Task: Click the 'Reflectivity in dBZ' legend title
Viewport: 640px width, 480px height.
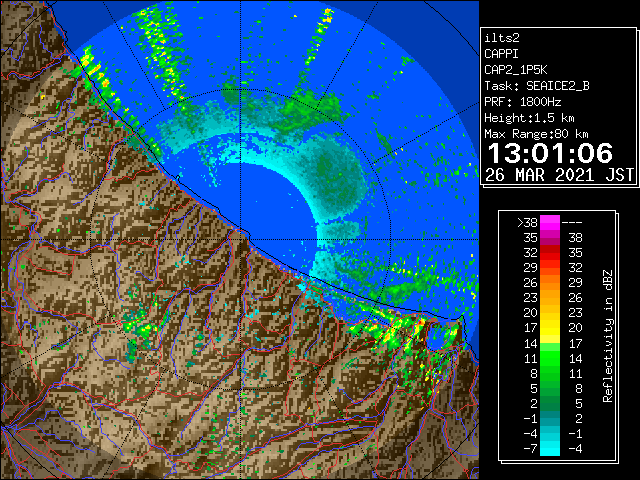Action: pos(608,336)
